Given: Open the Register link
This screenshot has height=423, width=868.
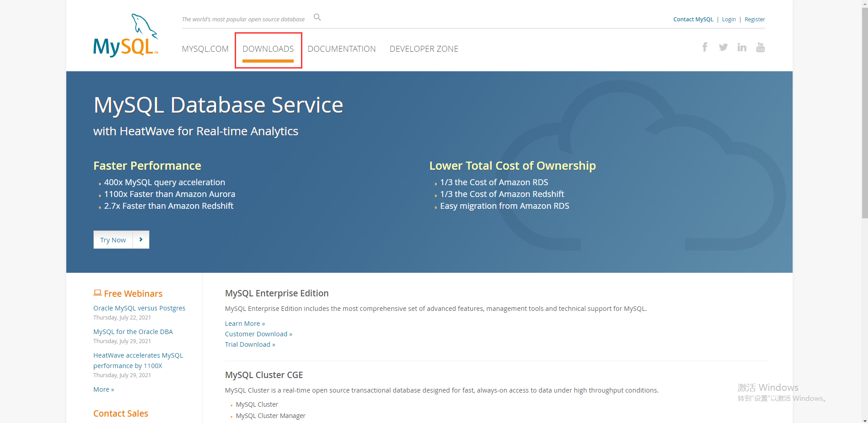Looking at the screenshot, I should (x=755, y=20).
